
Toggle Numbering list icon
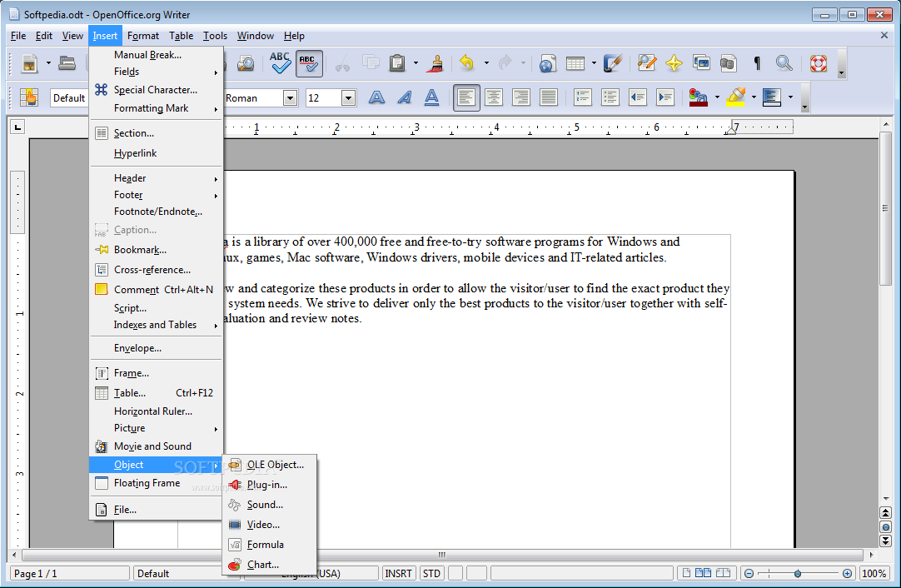pyautogui.click(x=583, y=97)
